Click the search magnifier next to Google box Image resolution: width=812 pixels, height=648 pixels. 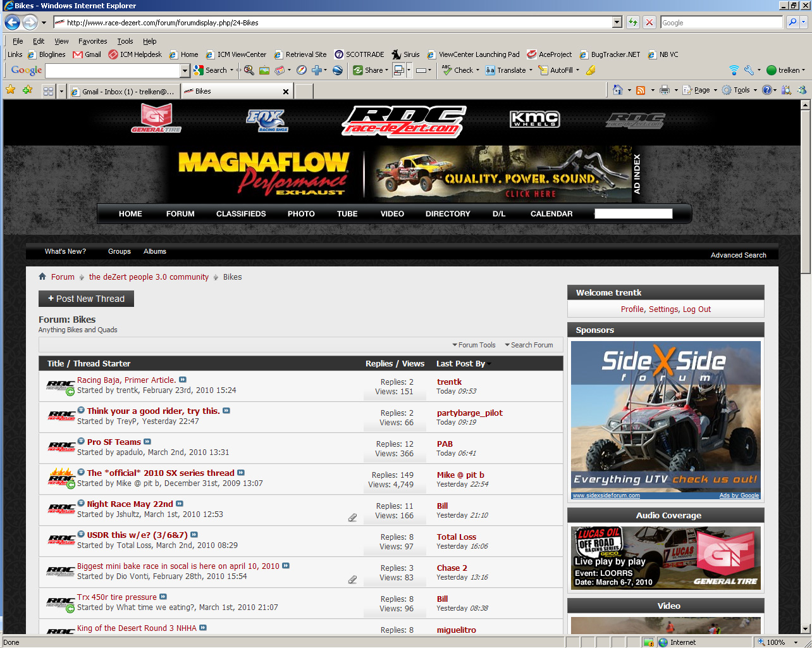792,22
